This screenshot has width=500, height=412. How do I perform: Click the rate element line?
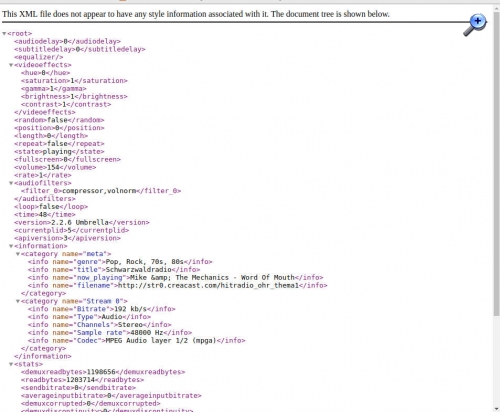(x=43, y=175)
